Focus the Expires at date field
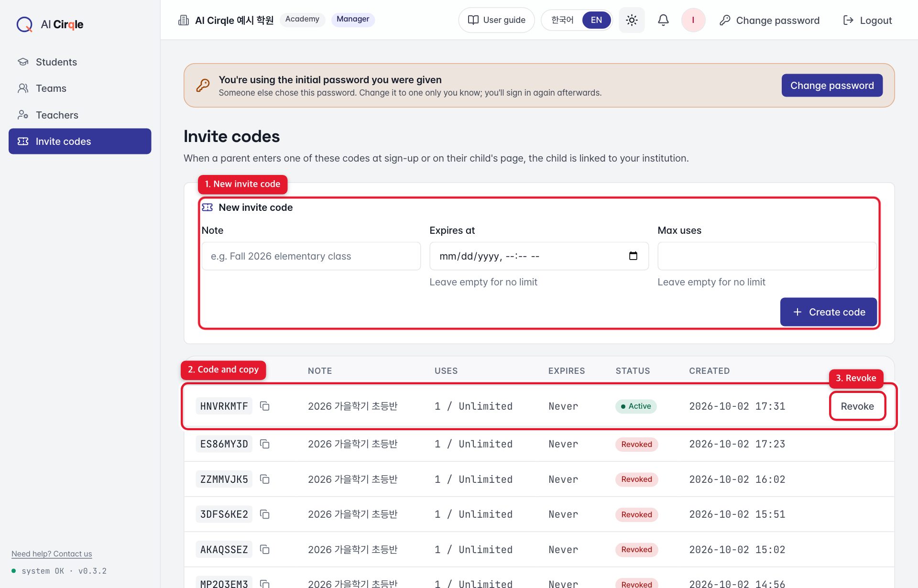918x588 pixels. (x=539, y=256)
